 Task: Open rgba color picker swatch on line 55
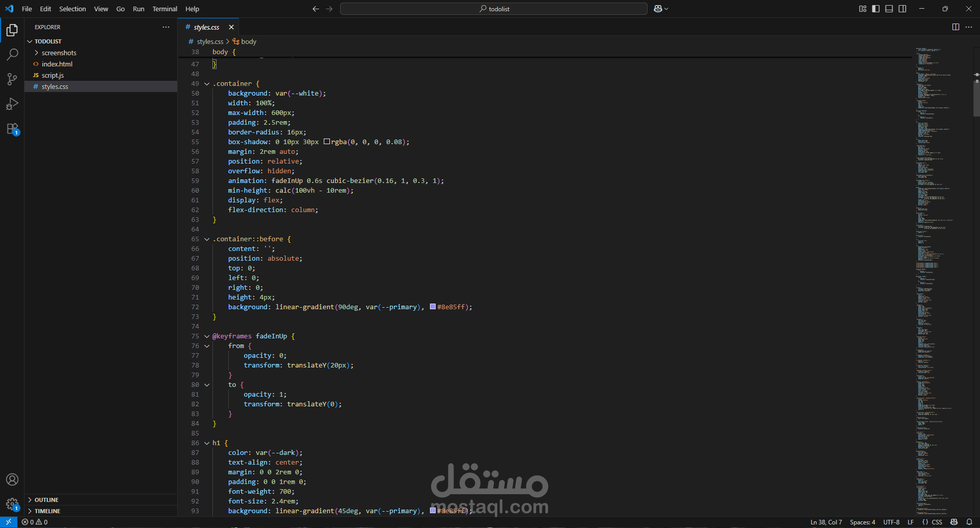tap(327, 142)
